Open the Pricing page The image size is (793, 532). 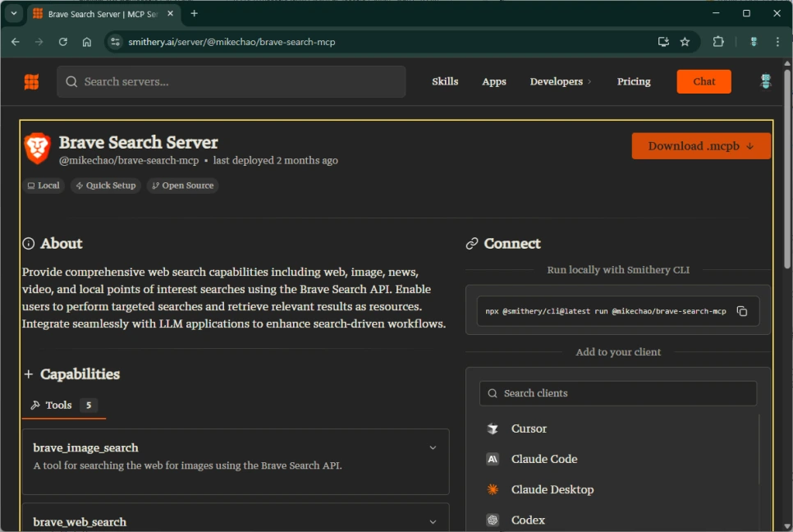[x=634, y=81]
